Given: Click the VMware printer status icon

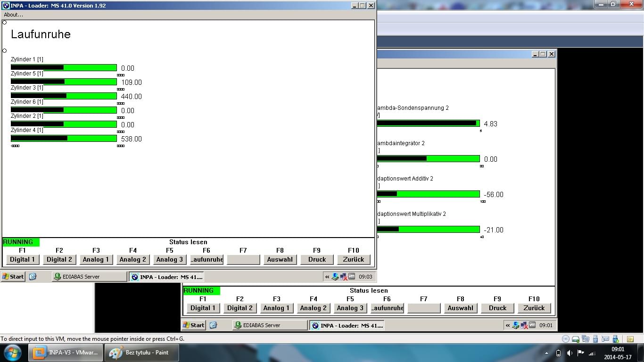Looking at the screenshot, I should (x=605, y=338).
